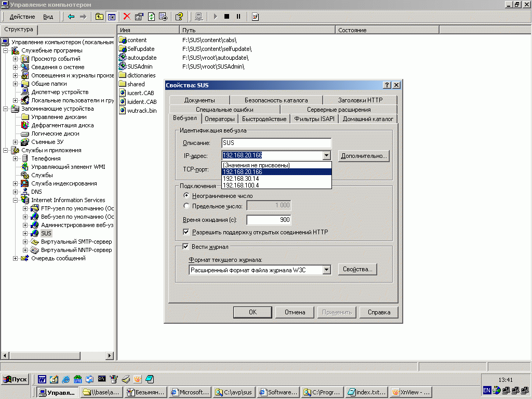Switch to the Фильтры ISAPI tab

[314, 119]
